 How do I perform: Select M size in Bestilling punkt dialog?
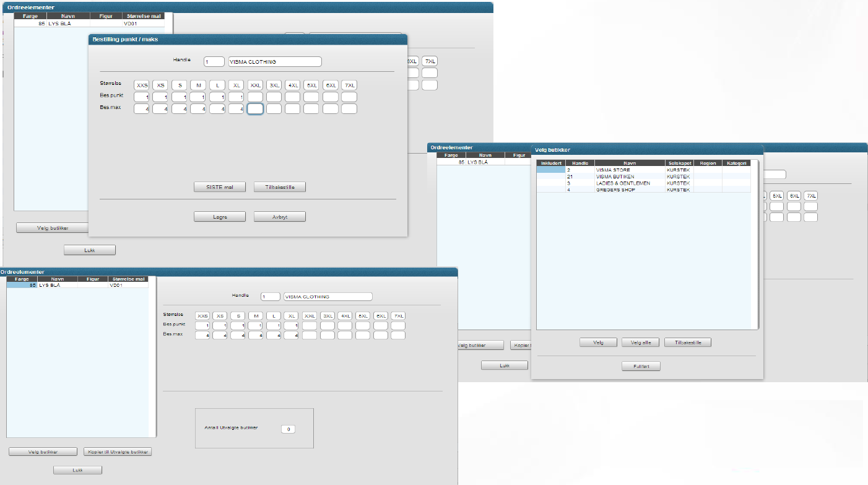199,85
